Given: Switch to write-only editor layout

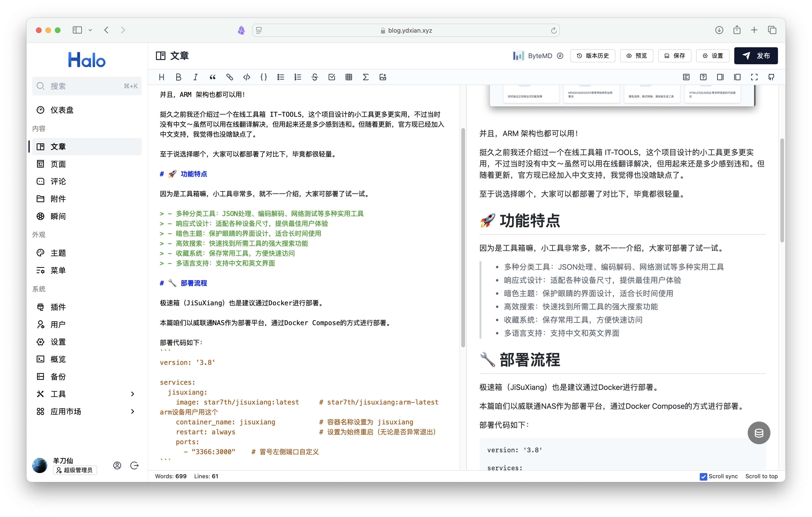Looking at the screenshot, I should pos(720,77).
